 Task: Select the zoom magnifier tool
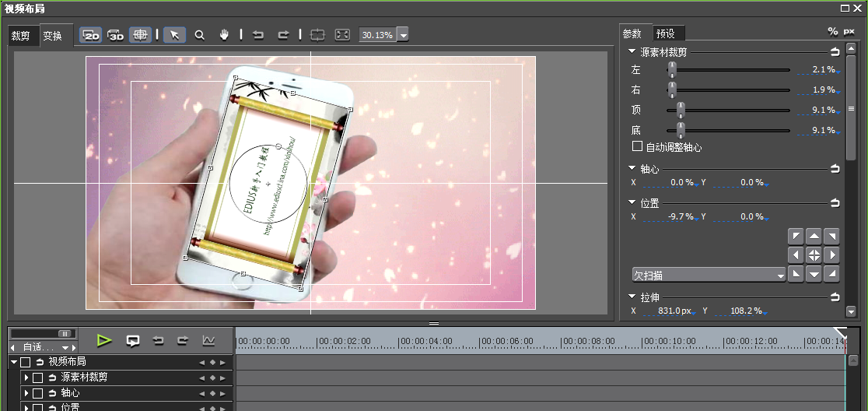[x=200, y=35]
